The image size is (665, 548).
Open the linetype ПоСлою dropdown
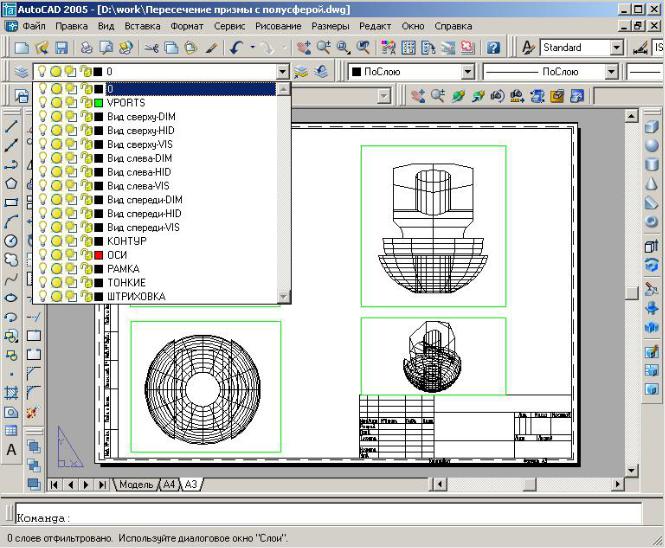(611, 72)
